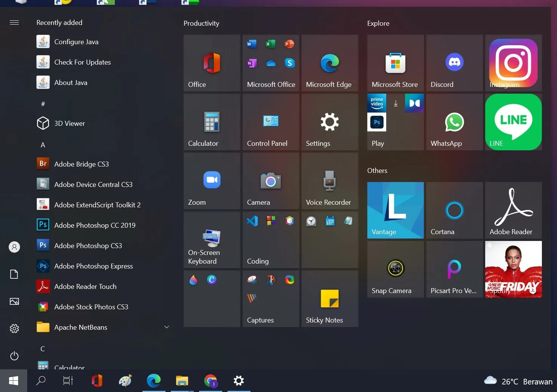Launch Microsoft Edge tile
The width and height of the screenshot is (557, 392).
[330, 63]
